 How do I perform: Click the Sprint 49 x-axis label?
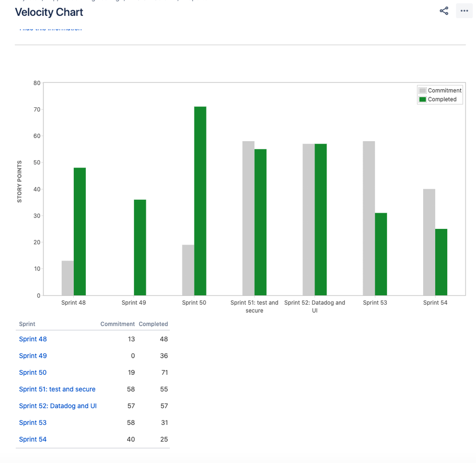point(134,303)
